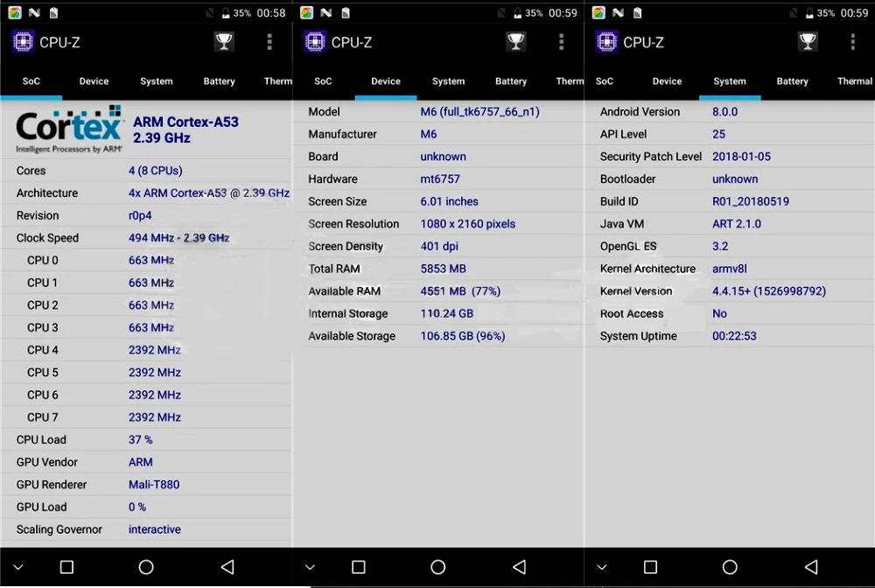Click the Scaling Governor value "interactive"
Image resolution: width=875 pixels, height=588 pixels.
point(155,529)
